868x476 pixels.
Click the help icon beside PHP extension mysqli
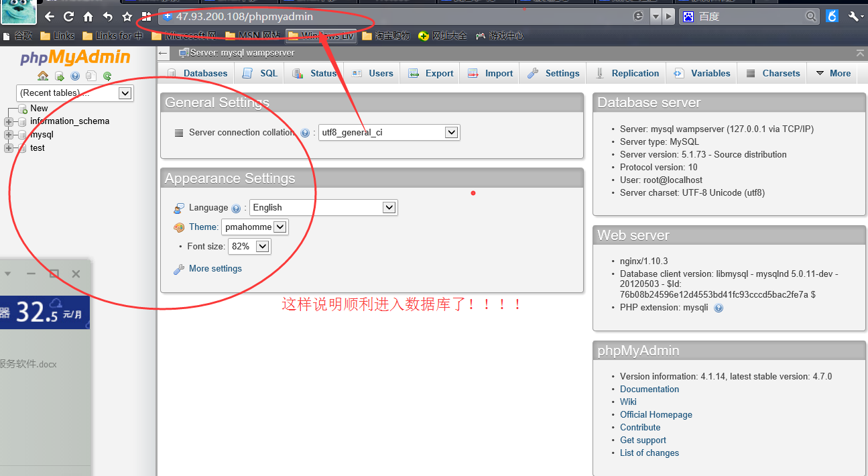coord(719,308)
